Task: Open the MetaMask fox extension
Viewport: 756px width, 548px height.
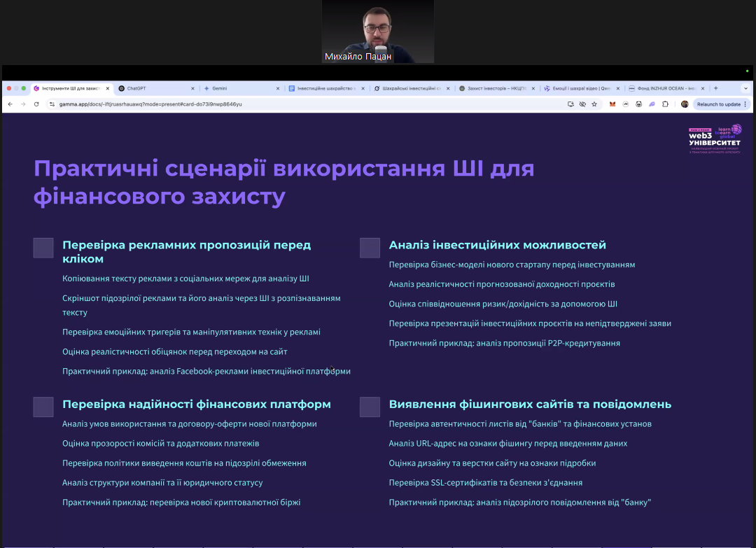Action: (612, 104)
